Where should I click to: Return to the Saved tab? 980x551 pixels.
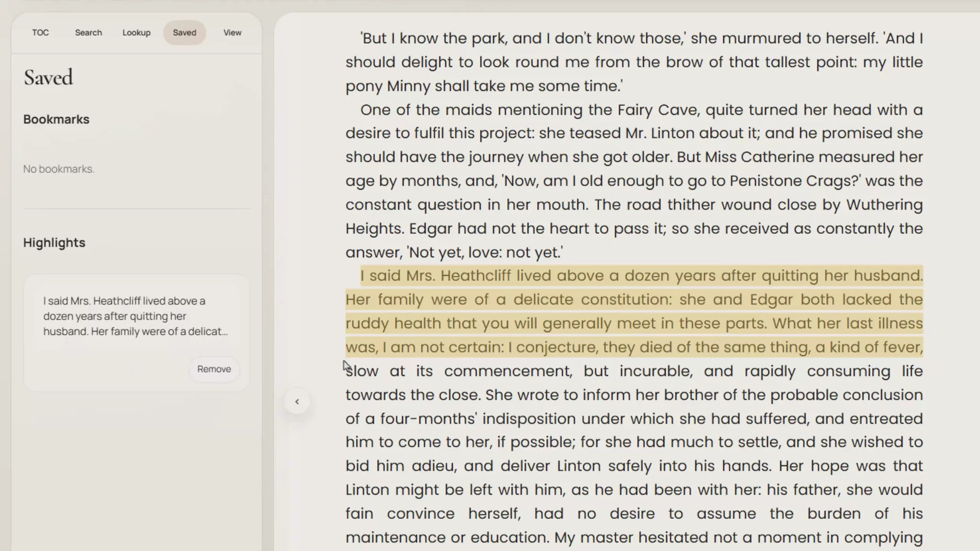(x=185, y=32)
